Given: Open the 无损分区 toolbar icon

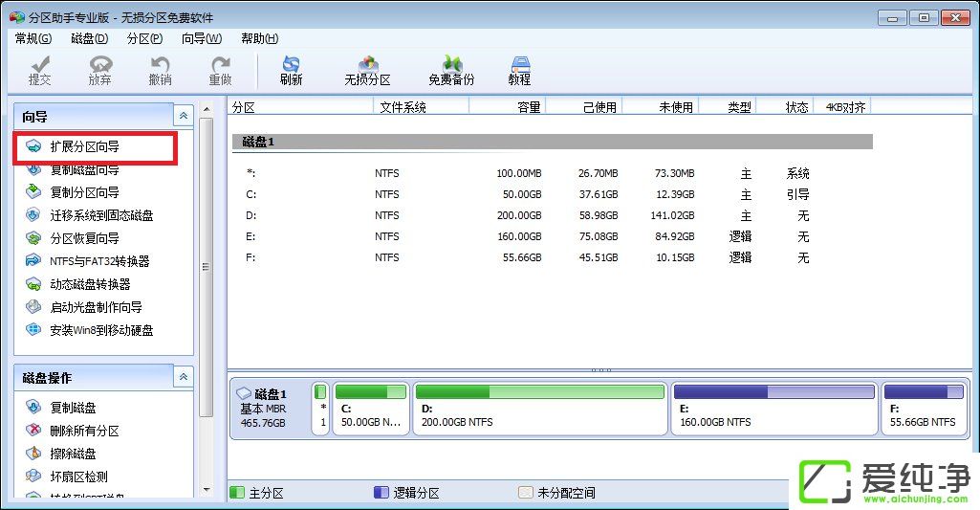Looking at the screenshot, I should click(x=367, y=71).
